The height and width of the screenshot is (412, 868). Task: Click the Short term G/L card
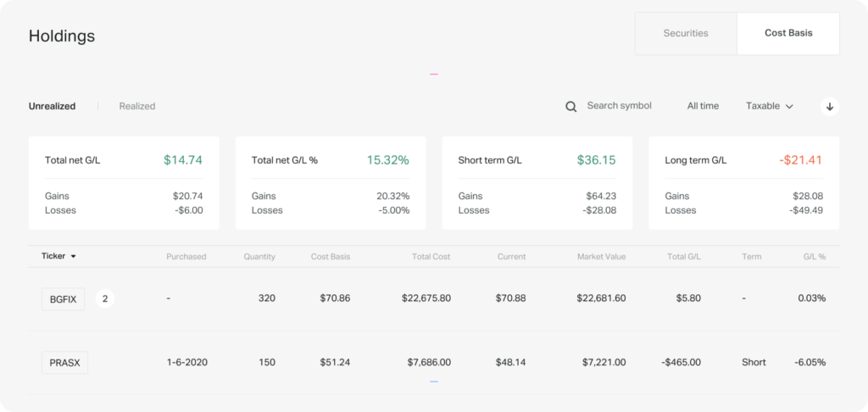[x=537, y=183]
